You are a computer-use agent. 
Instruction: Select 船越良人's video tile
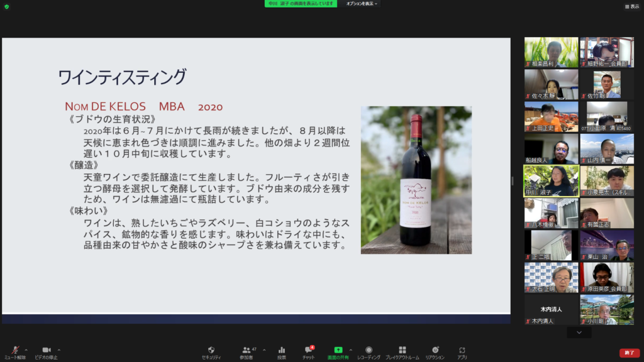pos(551,148)
